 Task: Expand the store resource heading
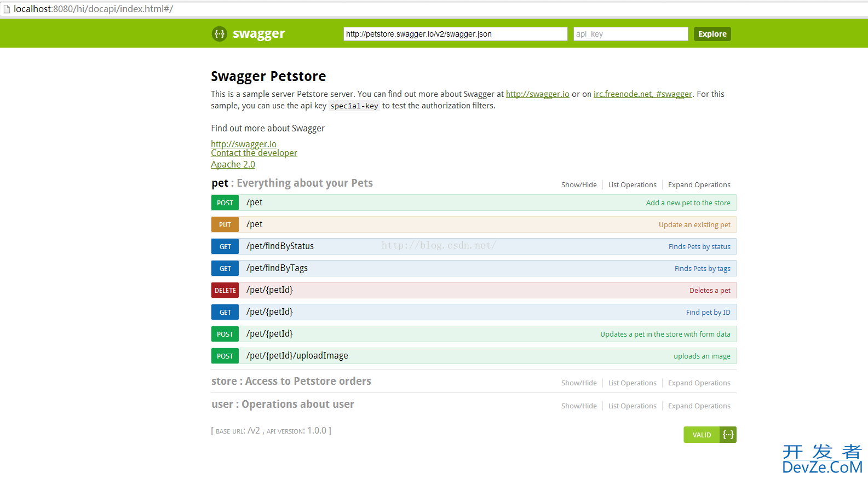[291, 381]
